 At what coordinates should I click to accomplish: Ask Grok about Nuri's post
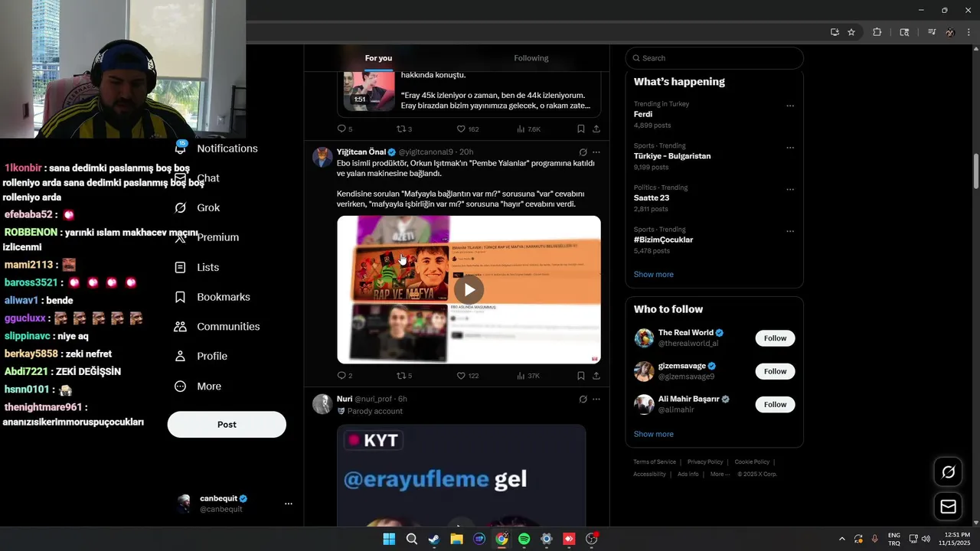[x=583, y=399]
